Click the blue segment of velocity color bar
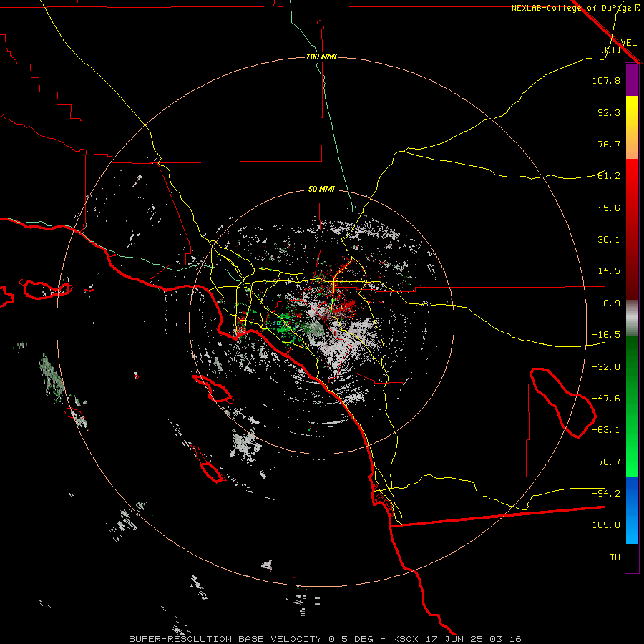 click(632, 510)
